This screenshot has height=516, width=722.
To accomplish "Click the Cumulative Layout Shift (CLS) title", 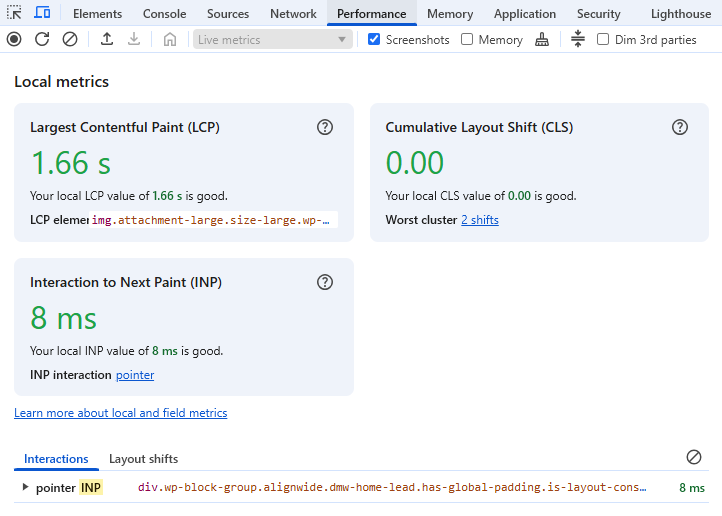I will 479,128.
